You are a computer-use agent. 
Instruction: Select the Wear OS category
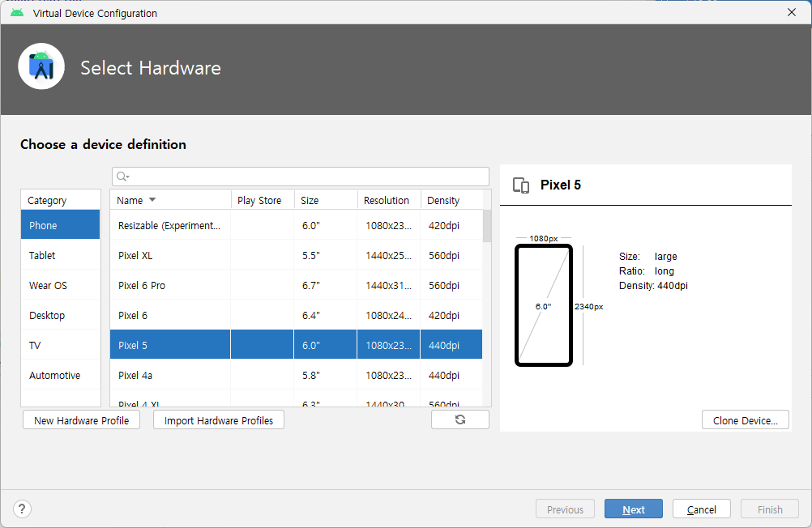60,285
